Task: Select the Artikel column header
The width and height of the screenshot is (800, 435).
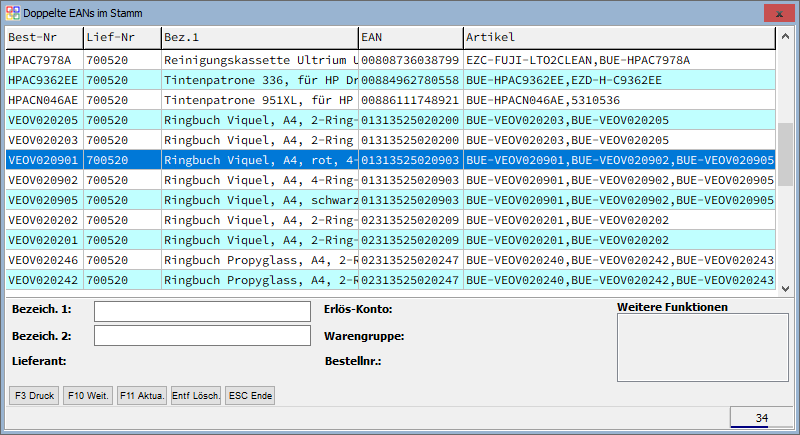Action: [618, 37]
